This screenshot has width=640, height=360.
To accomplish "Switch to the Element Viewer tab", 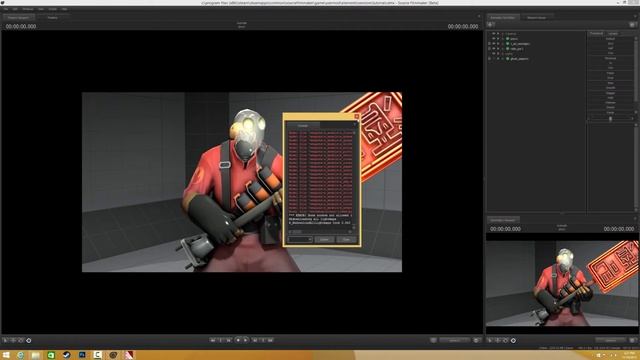I will [x=536, y=18].
